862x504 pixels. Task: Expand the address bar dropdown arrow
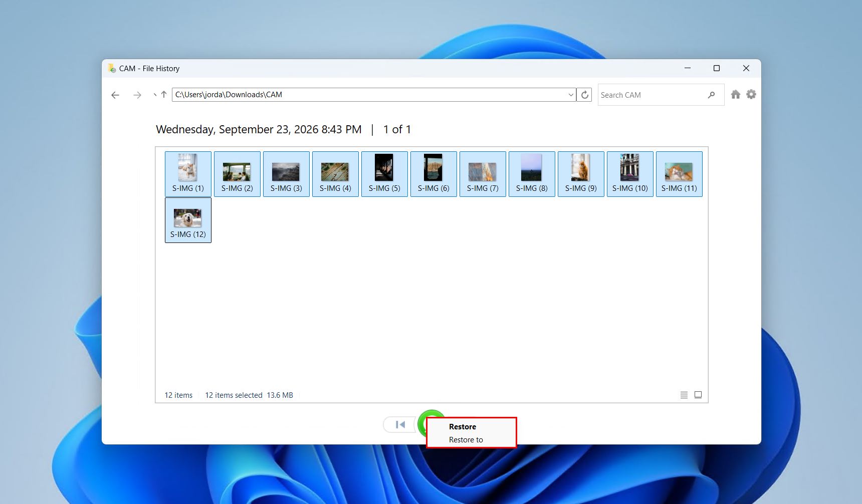point(571,95)
